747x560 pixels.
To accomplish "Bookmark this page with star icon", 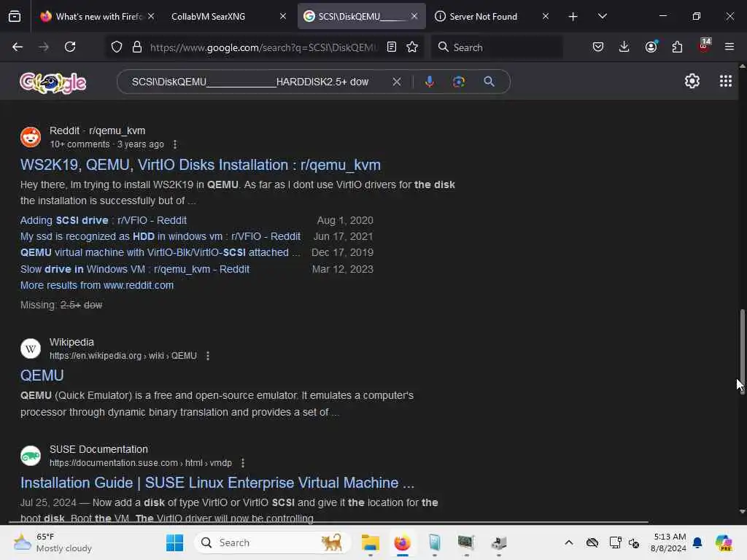I will click(x=412, y=47).
